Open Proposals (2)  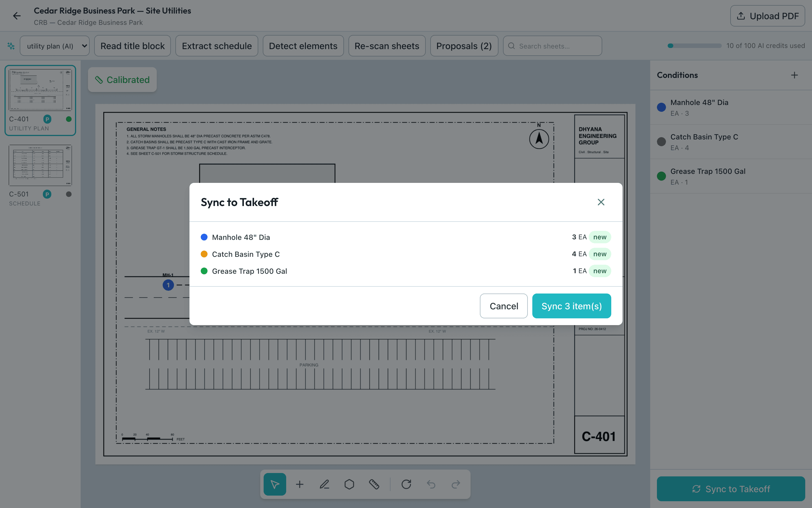pos(464,46)
